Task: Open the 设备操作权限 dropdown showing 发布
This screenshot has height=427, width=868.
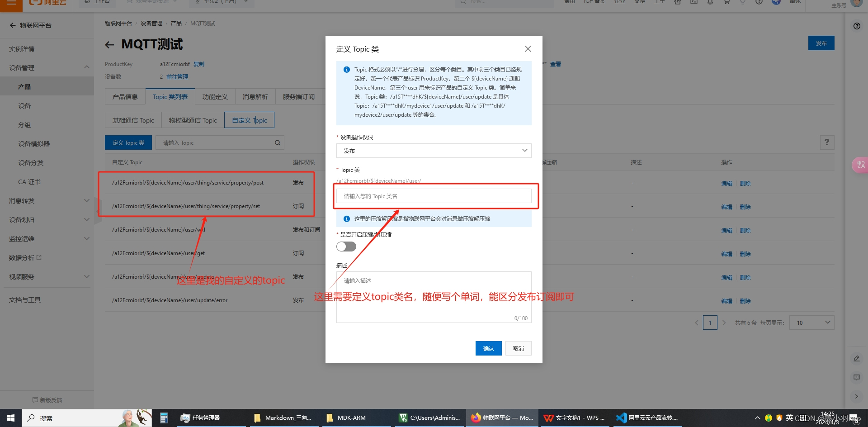Action: [x=434, y=151]
